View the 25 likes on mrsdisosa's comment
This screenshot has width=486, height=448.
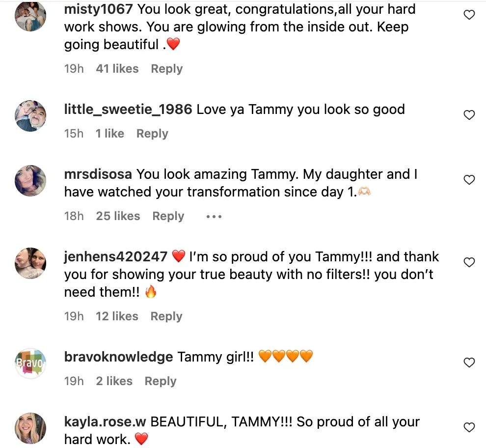click(118, 216)
